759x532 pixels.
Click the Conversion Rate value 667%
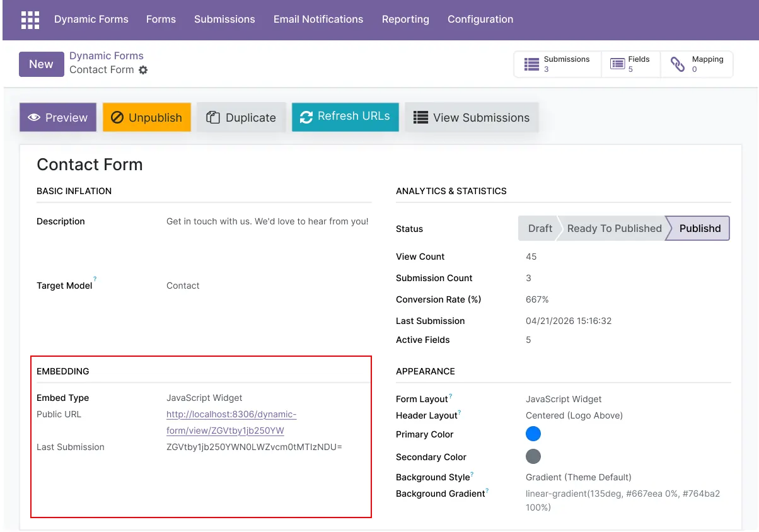(537, 299)
